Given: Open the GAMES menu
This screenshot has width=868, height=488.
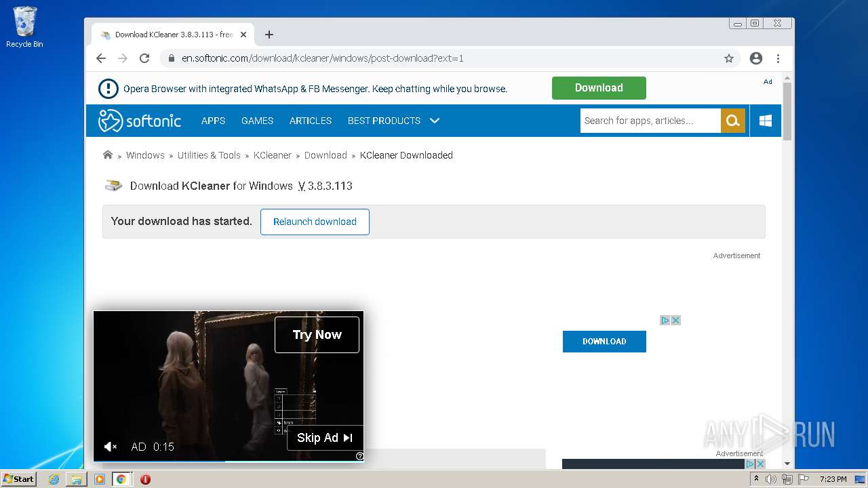Looking at the screenshot, I should 257,121.
